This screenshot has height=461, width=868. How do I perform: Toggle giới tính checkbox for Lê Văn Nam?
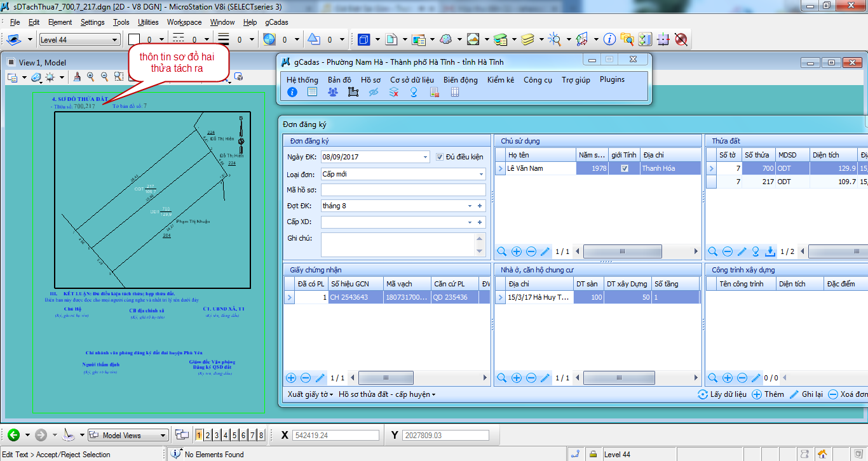tap(624, 168)
